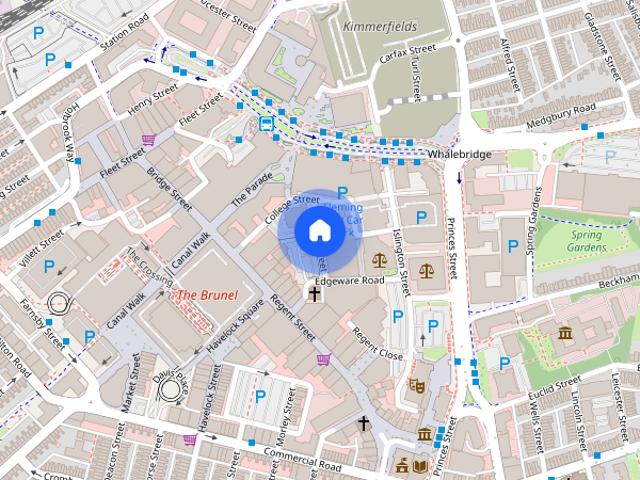Click the blue home location marker
The width and height of the screenshot is (640, 480).
click(318, 230)
